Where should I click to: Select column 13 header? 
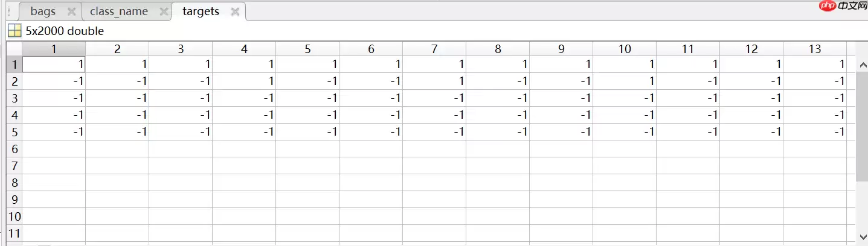[x=815, y=49]
